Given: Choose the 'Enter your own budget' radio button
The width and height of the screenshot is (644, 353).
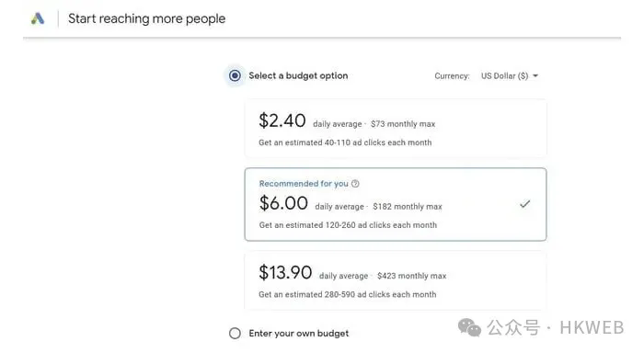Looking at the screenshot, I should pos(235,334).
